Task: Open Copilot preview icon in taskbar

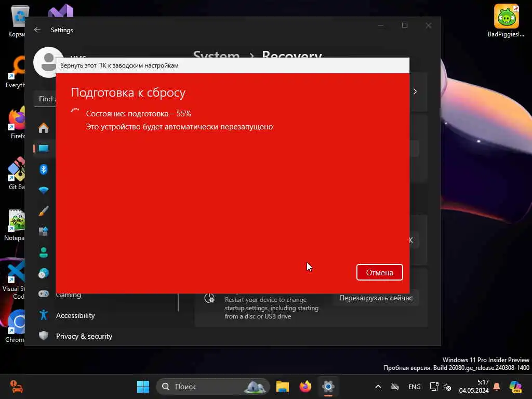Action: coord(515,387)
